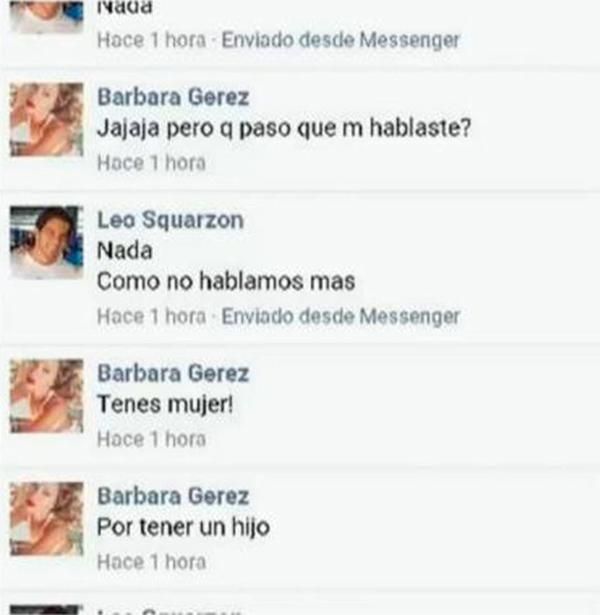Click the Barbara Gerez name above 'Tenes mujer!'
Screen dimensions: 600x615
coord(173,373)
